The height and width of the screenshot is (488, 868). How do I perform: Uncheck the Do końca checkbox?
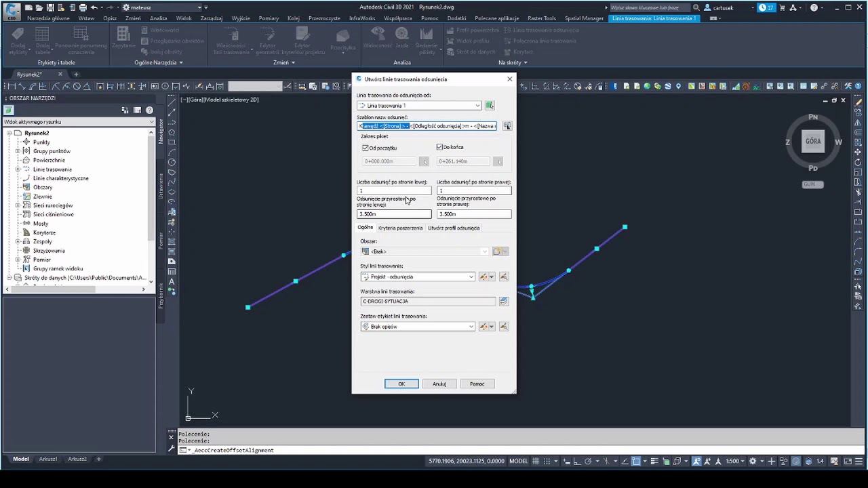click(439, 147)
